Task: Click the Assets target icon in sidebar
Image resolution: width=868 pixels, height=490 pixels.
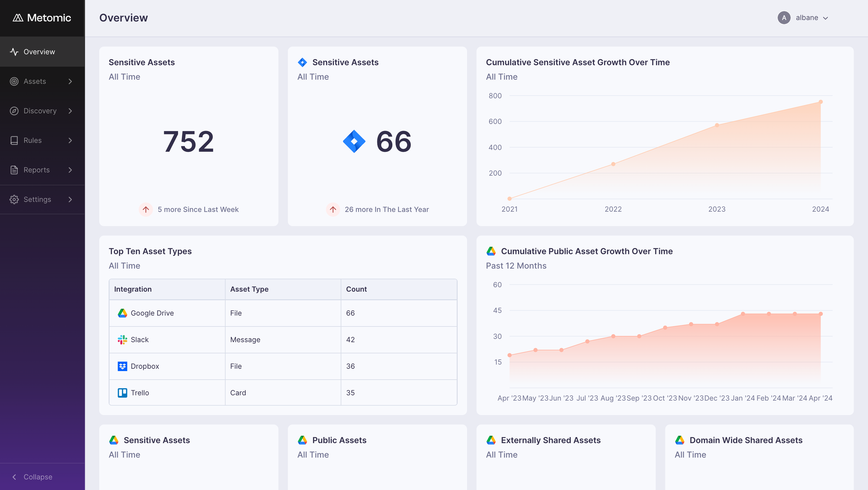Action: pyautogui.click(x=14, y=81)
